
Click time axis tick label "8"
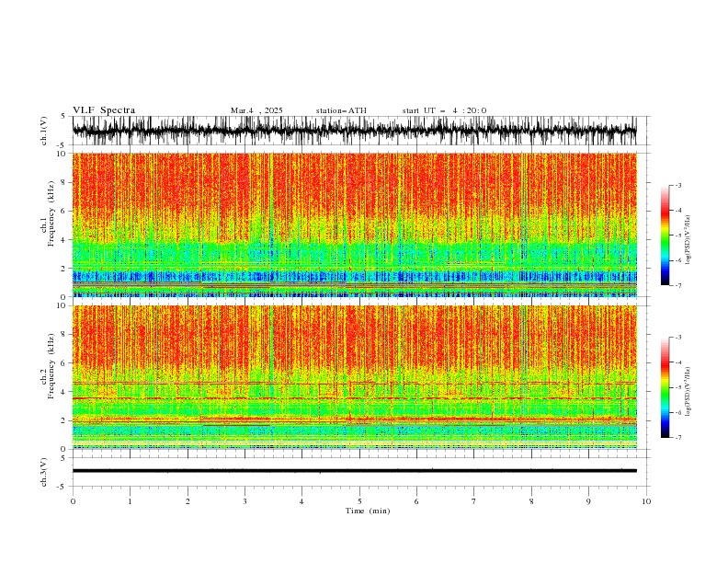coord(531,501)
